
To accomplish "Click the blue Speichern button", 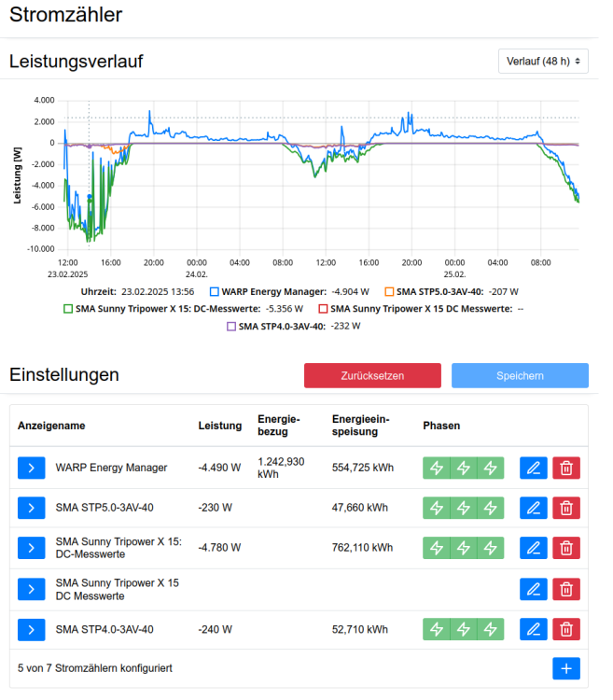I will pos(520,375).
